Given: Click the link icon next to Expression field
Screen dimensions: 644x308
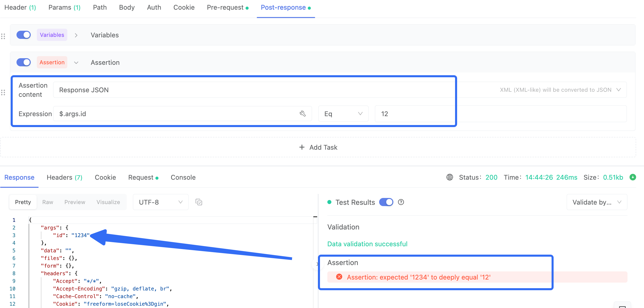Looking at the screenshot, I should click(302, 114).
